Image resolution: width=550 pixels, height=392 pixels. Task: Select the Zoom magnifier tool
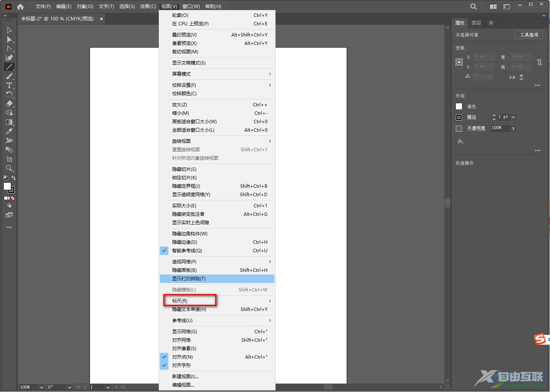(9, 168)
